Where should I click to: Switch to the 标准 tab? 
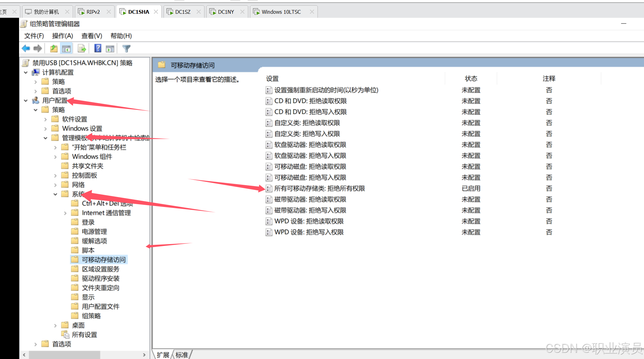182,355
